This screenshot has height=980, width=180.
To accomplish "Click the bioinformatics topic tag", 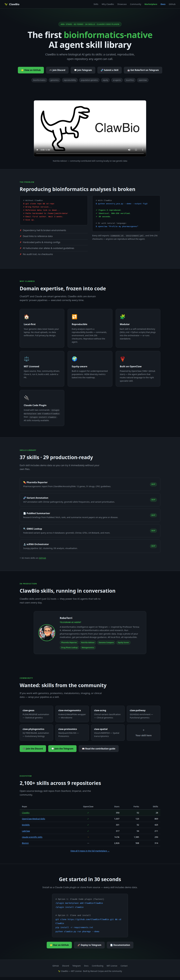I will (39, 80).
